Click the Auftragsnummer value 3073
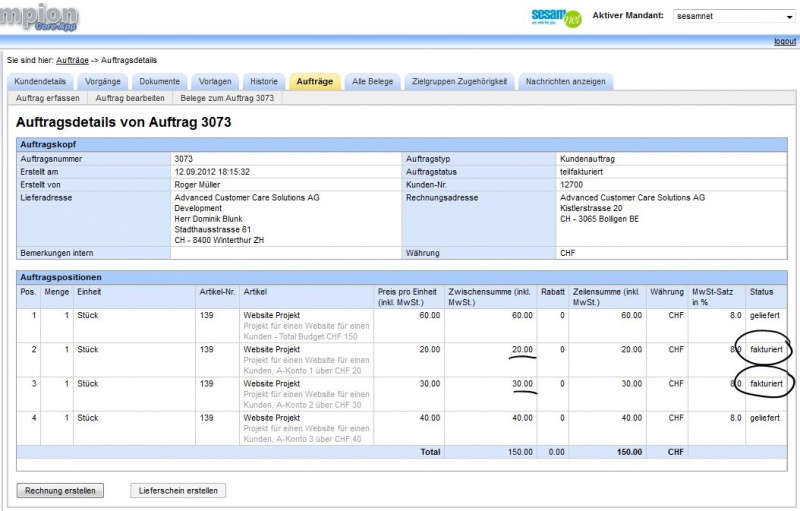800x511 pixels. tap(184, 159)
